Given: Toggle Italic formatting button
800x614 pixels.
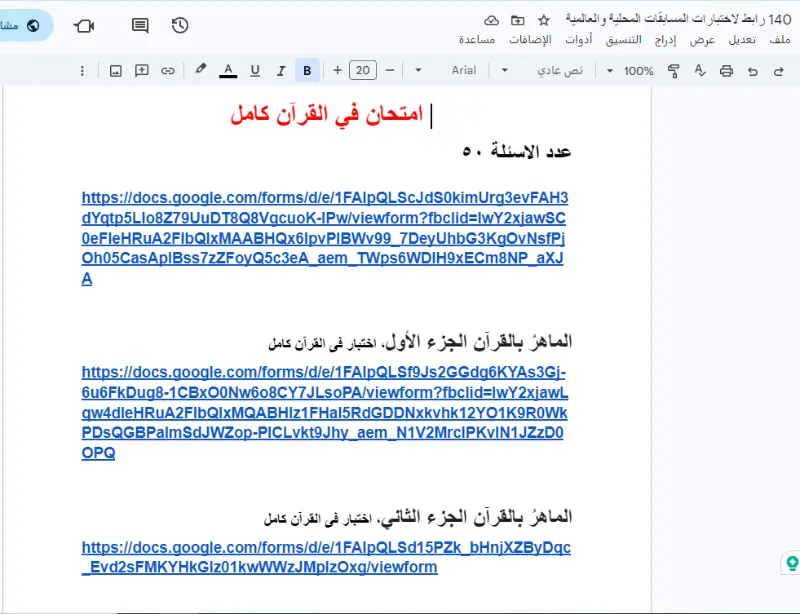Looking at the screenshot, I should [x=281, y=71].
